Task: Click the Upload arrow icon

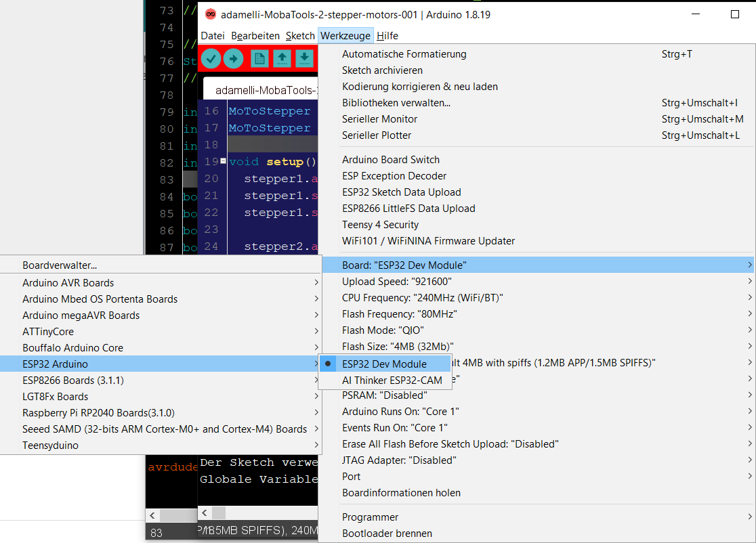Action: [233, 59]
